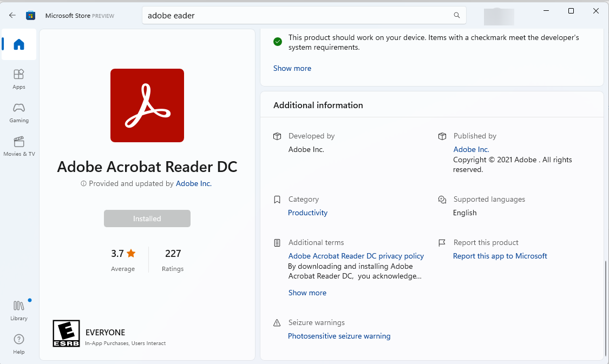This screenshot has width=609, height=364.
Task: Open the Adobe Inc. publisher link
Action: (x=470, y=149)
